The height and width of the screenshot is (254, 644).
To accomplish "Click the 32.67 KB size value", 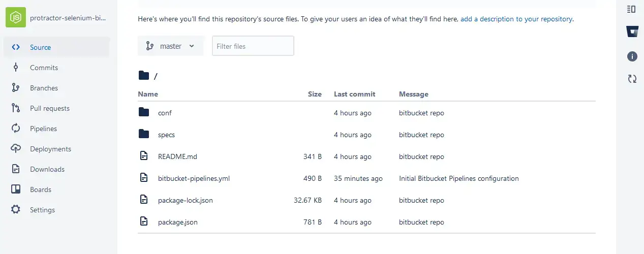I will (308, 200).
